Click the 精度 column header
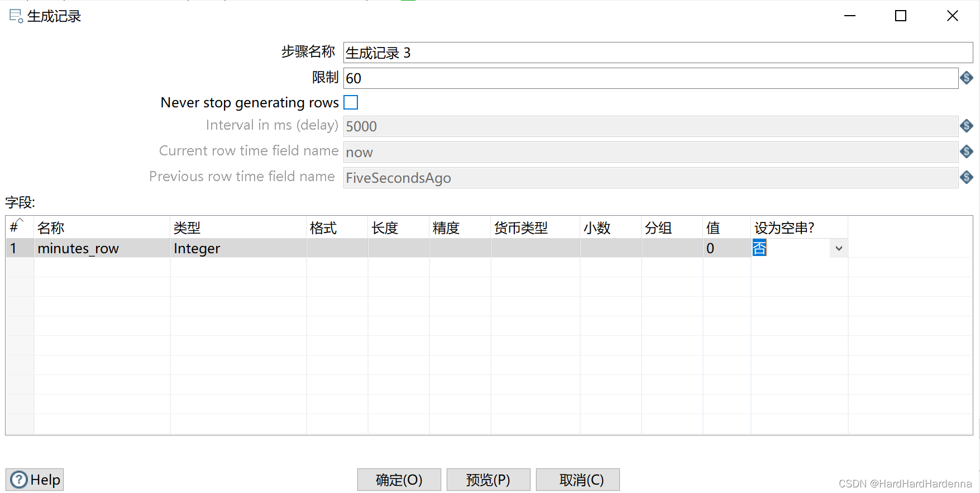The image size is (980, 493). tap(460, 227)
